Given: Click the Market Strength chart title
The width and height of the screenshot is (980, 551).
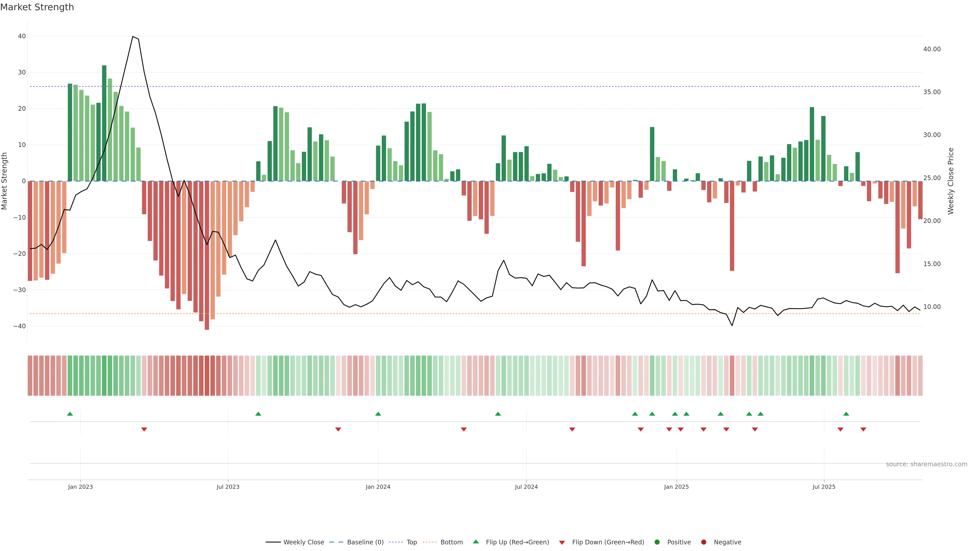Looking at the screenshot, I should coord(37,7).
